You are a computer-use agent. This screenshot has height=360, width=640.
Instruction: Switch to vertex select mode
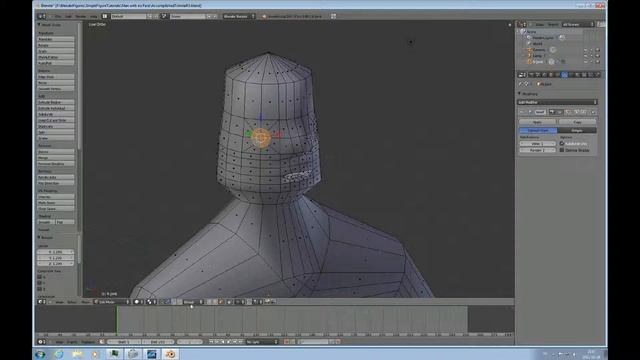162,302
